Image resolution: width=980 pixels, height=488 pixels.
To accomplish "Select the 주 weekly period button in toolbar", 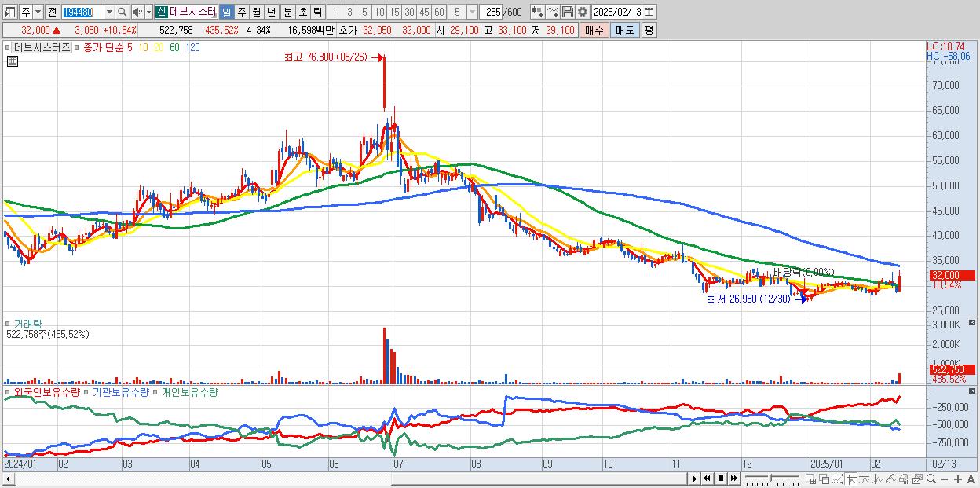I will [x=241, y=12].
